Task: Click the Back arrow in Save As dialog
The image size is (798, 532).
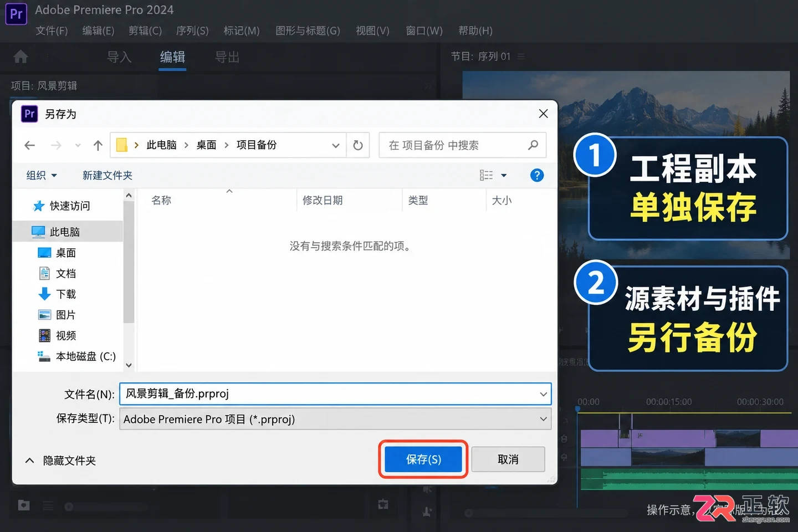Action: (x=30, y=145)
